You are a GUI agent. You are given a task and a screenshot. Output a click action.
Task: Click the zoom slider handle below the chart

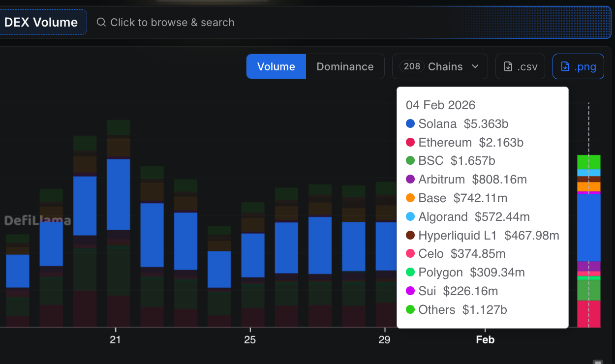[598, 362]
